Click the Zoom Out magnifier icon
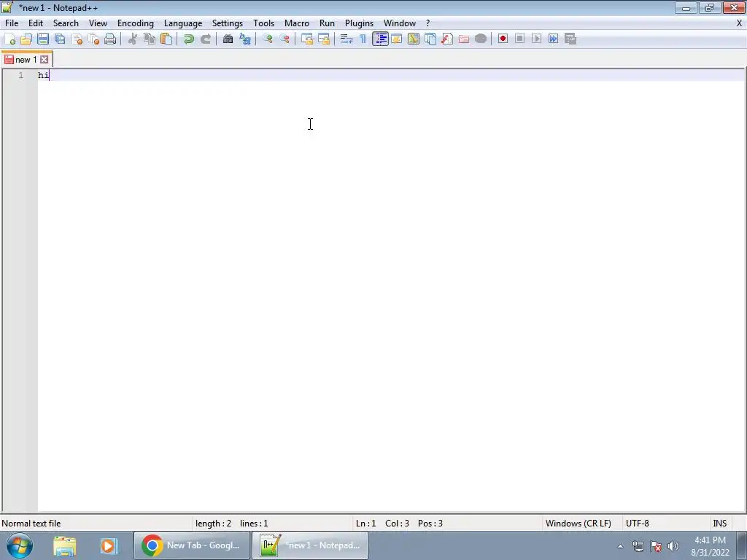The height and width of the screenshot is (560, 747). tap(285, 39)
